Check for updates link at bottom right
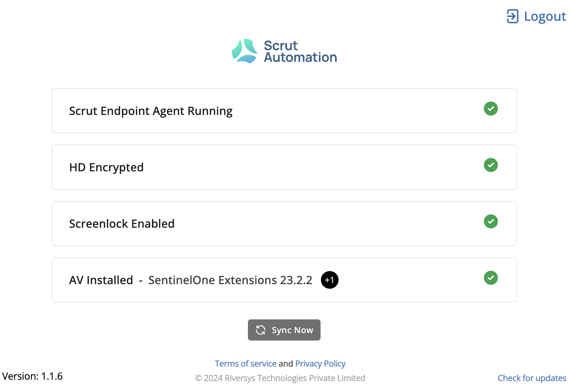 (x=532, y=378)
